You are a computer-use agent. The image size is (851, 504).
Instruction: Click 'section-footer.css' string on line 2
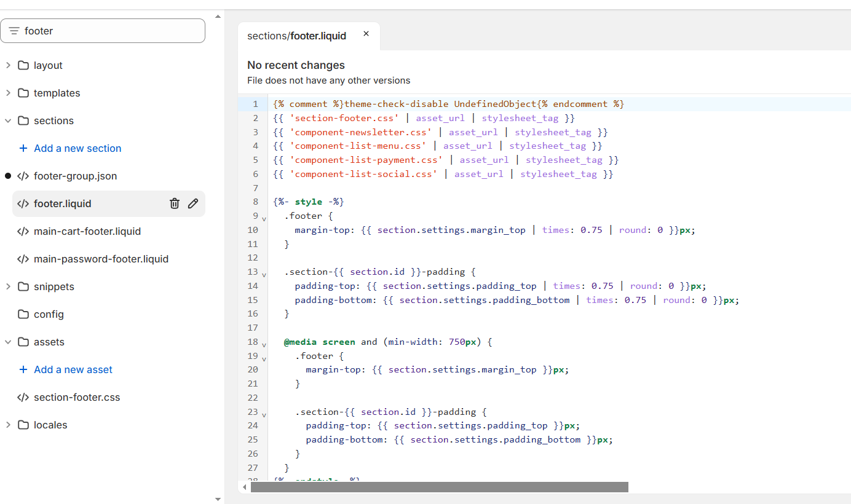coord(344,118)
